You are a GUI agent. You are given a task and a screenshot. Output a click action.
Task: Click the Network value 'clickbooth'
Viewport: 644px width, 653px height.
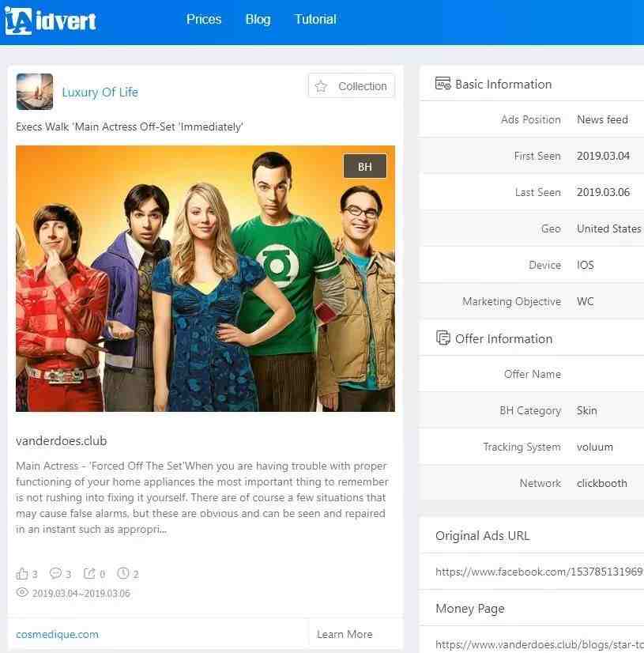[602, 483]
